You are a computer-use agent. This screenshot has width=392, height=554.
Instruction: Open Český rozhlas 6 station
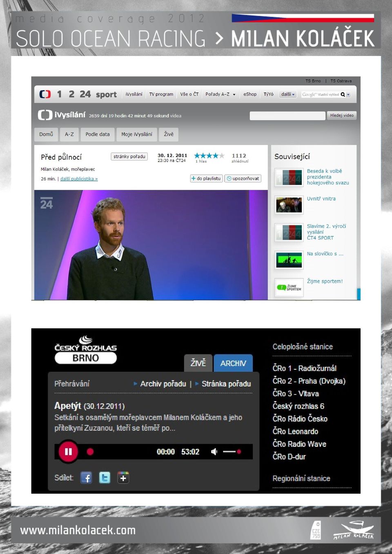point(298,406)
